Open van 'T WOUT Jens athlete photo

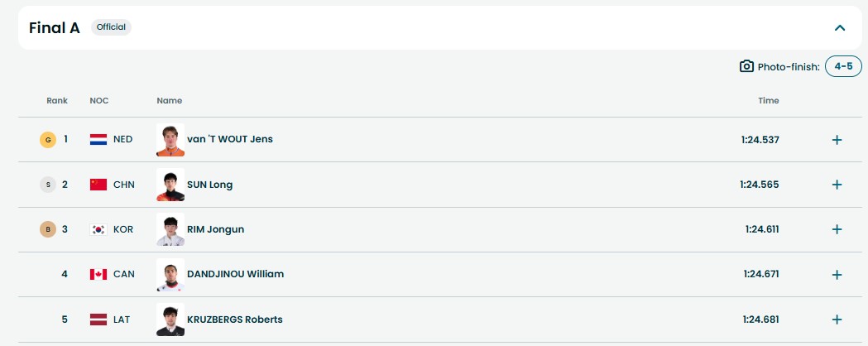(x=170, y=140)
